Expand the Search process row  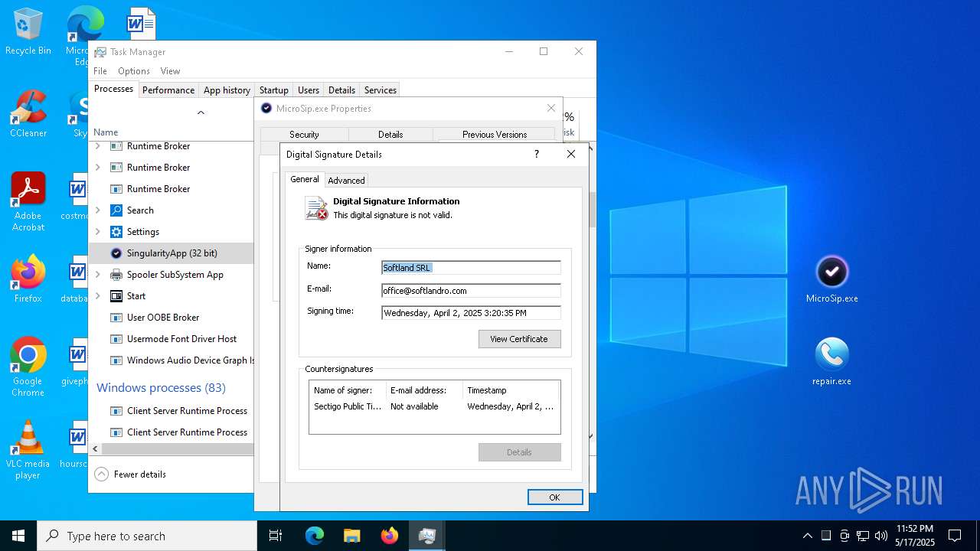[98, 210]
